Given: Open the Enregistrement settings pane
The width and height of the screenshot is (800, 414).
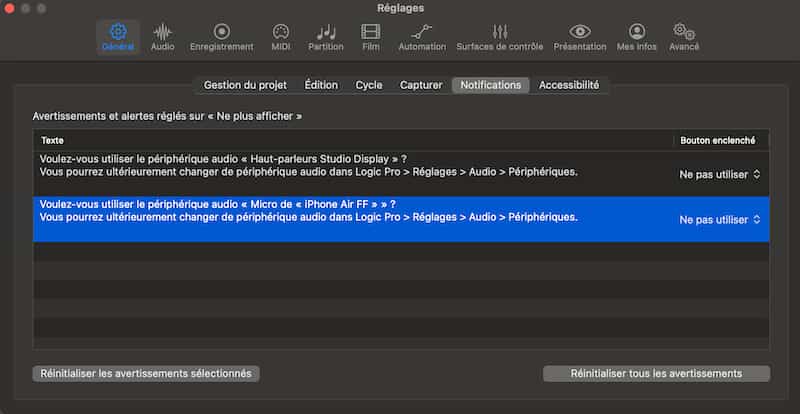Looking at the screenshot, I should coord(221,37).
